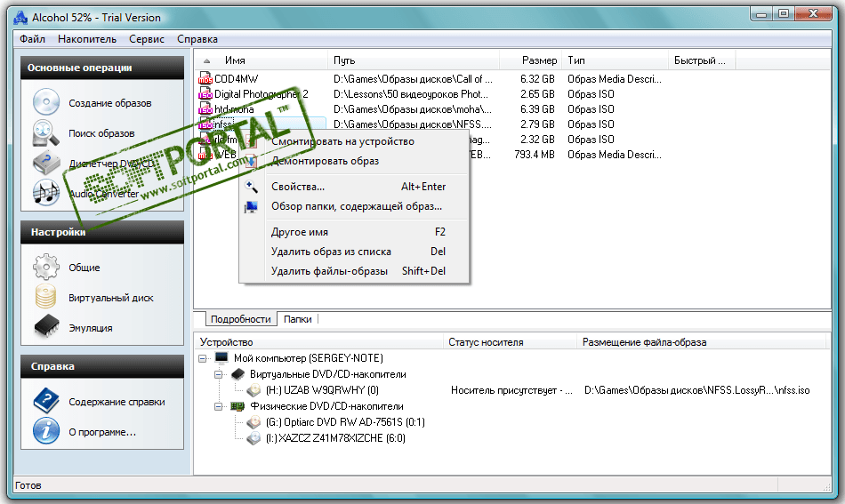
Task: Click Удалить образ из списка menu entry
Action: 331,252
